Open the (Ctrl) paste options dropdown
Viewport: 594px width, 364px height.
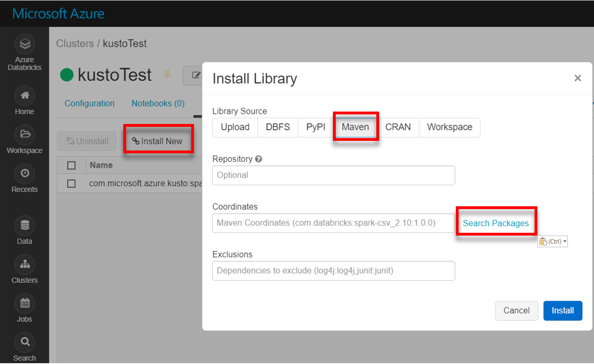[x=553, y=241]
